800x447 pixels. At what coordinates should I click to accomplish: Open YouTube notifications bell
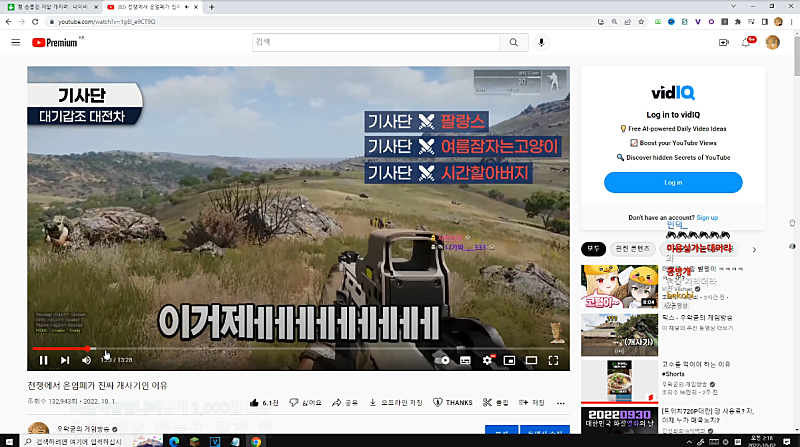click(746, 43)
